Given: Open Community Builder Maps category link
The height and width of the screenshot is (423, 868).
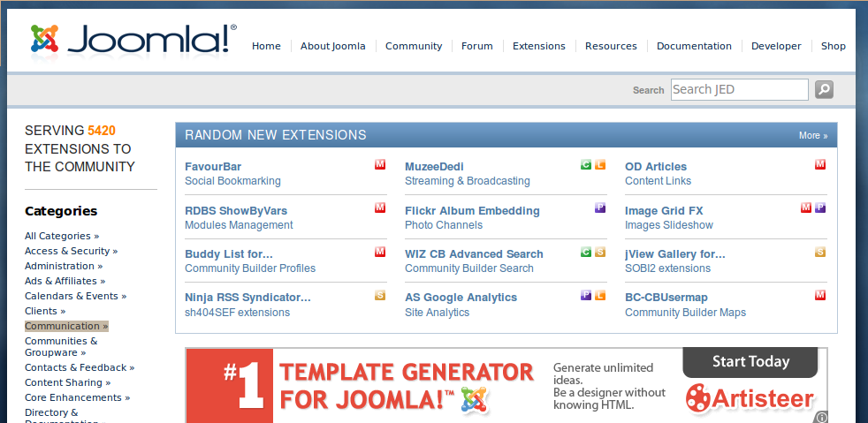Looking at the screenshot, I should point(685,313).
